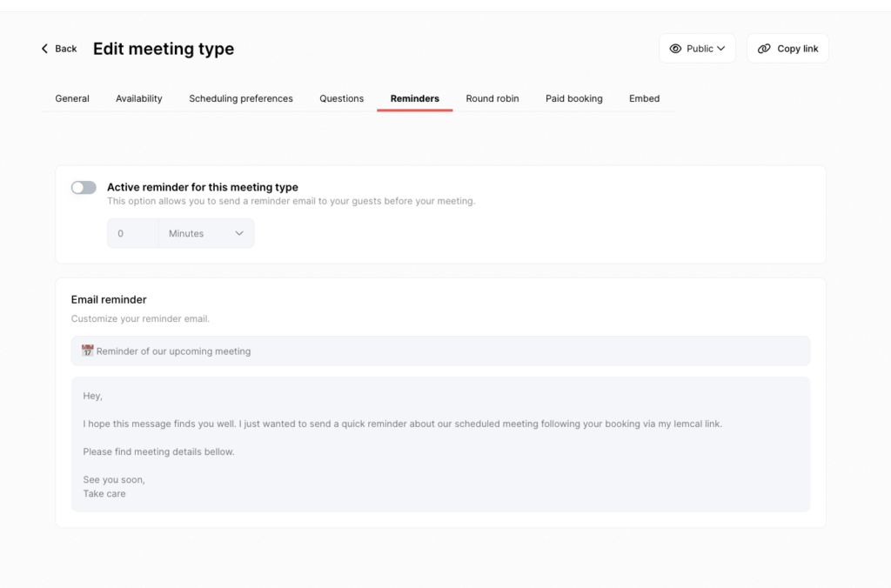Select the Reminders tab
This screenshot has width=891, height=588.
[414, 98]
